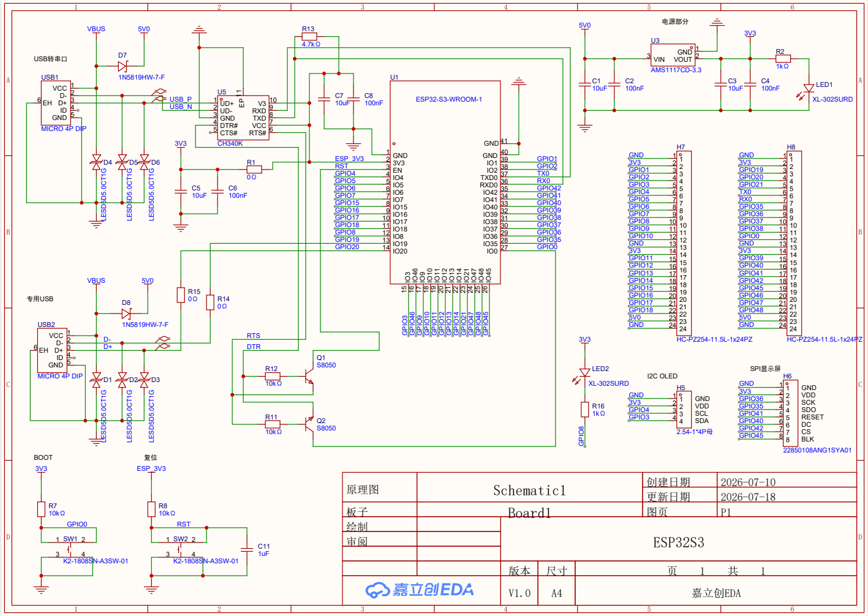Click the VBUS power label above D7
The image size is (868, 616).
pos(96,29)
